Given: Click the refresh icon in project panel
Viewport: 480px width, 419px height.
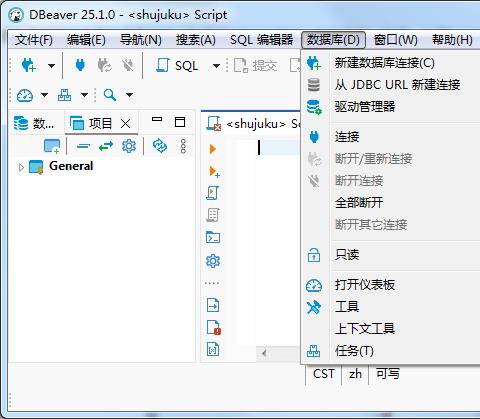Looking at the screenshot, I should click(160, 146).
